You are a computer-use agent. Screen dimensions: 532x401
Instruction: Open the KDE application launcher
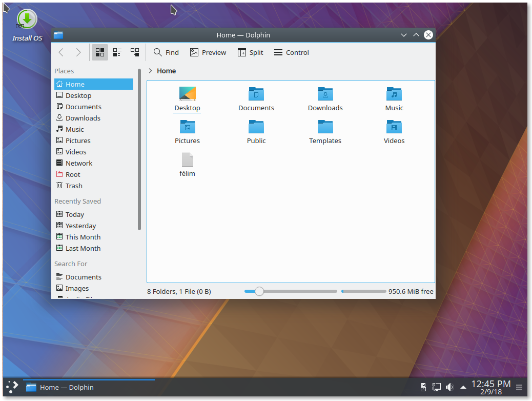click(12, 387)
